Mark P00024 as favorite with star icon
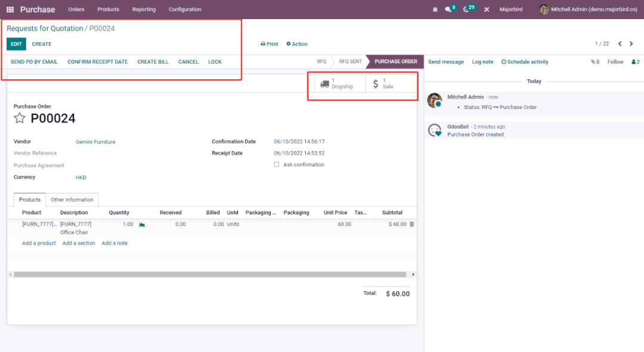 [20, 118]
